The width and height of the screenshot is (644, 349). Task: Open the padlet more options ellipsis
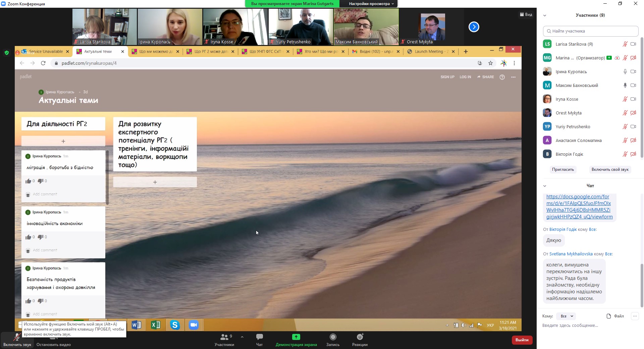pos(513,77)
